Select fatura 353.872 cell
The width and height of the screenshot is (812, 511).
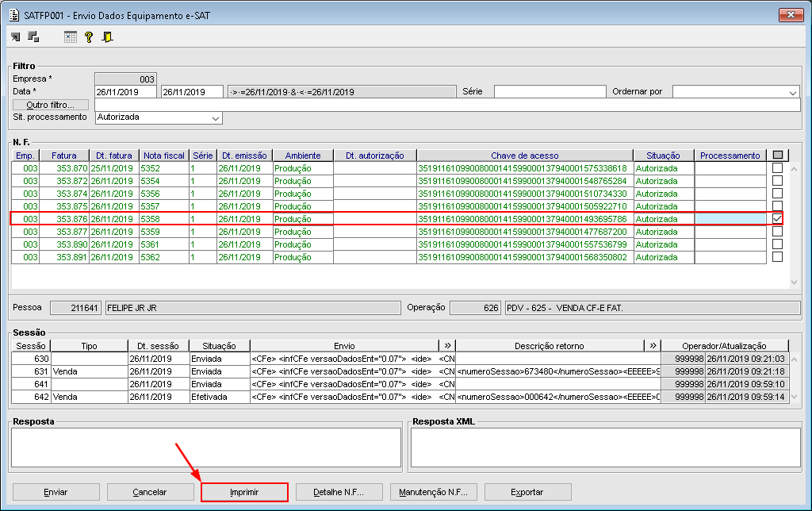pos(64,181)
